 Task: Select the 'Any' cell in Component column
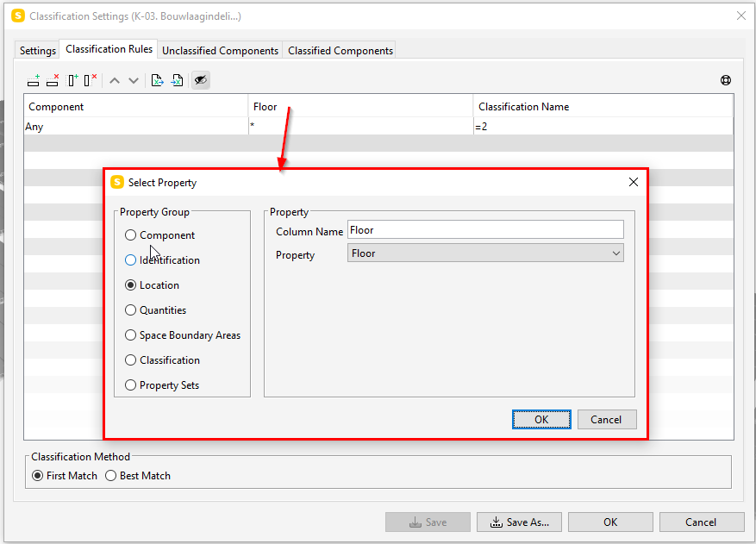coord(136,127)
